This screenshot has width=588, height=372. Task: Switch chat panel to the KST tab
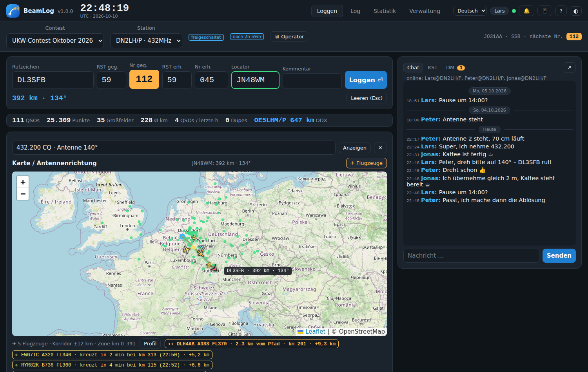pos(433,68)
